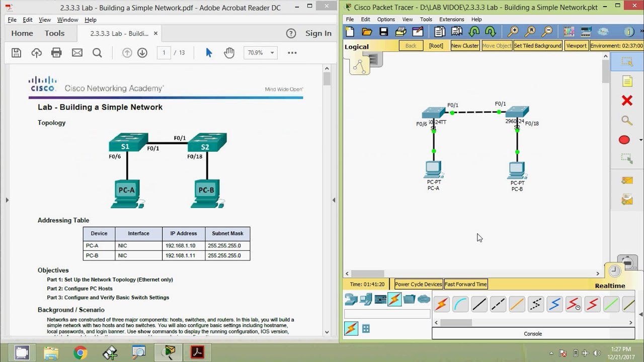Click the PC-A device in workspace

433,170
